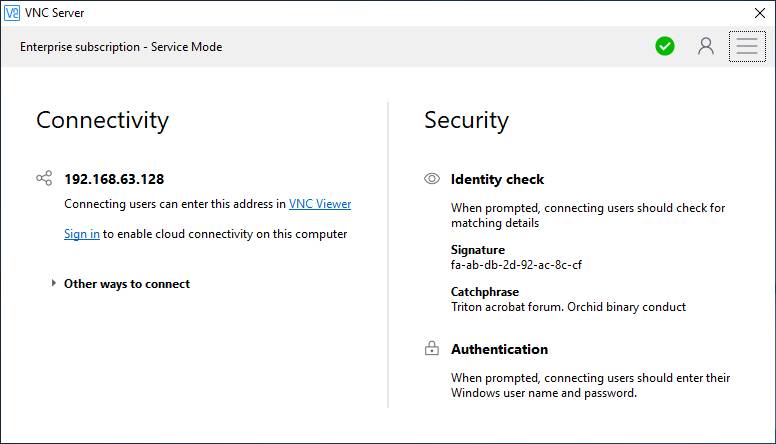The image size is (776, 444).
Task: Open the hamburger menu in the header
Action: click(x=747, y=47)
